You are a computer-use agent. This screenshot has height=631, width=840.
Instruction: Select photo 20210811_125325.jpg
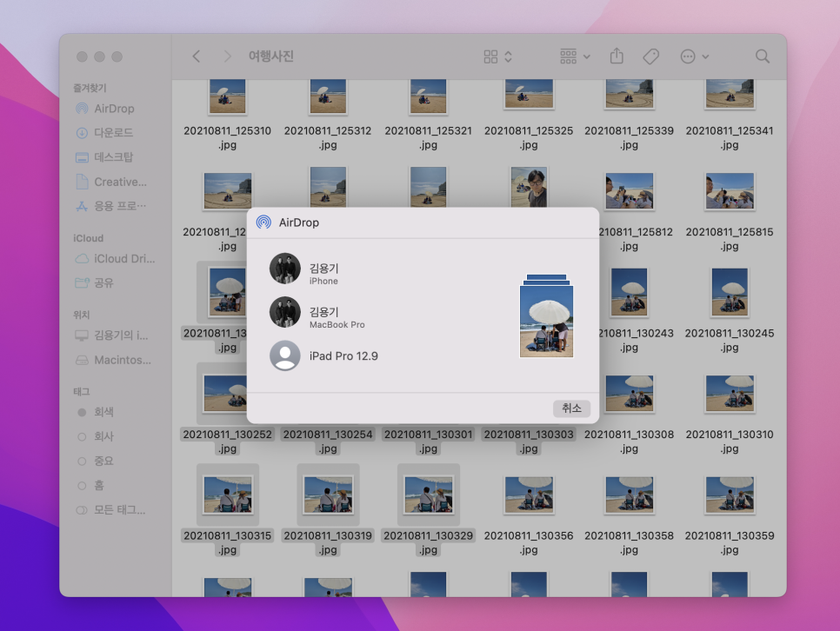point(529,94)
